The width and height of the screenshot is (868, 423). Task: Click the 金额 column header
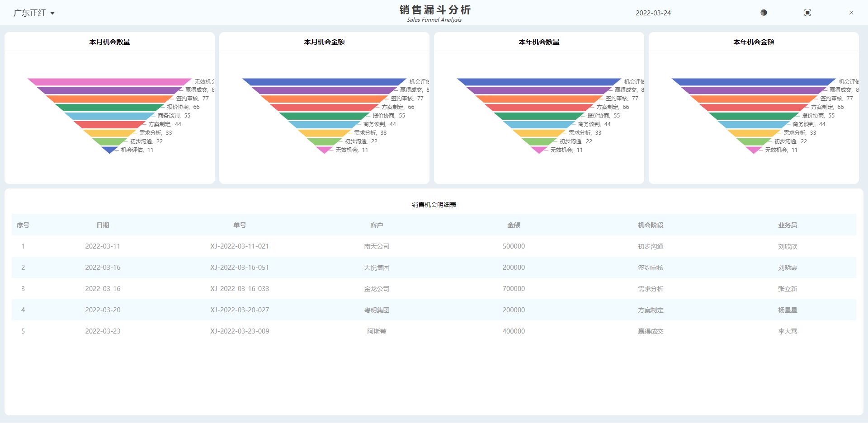point(514,225)
